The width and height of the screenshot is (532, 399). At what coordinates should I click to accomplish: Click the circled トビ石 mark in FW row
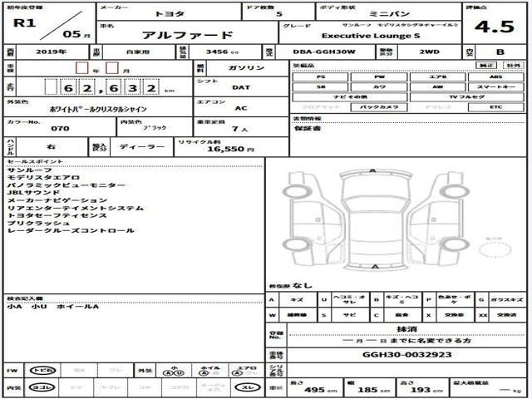tap(42, 371)
